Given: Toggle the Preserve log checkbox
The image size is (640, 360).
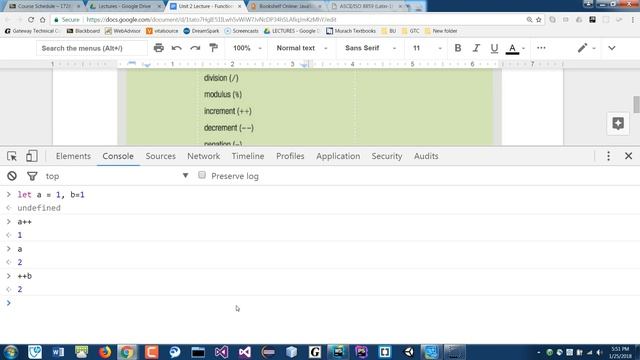Looking at the screenshot, I should (202, 175).
